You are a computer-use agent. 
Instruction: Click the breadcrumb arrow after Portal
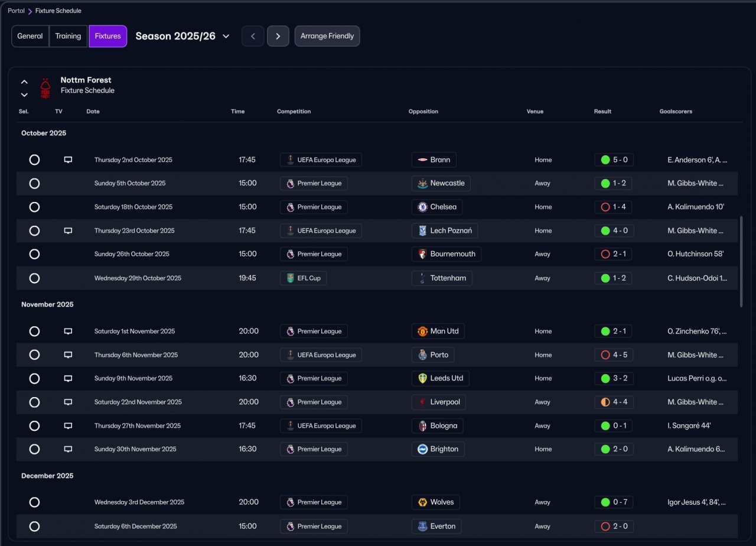(30, 11)
